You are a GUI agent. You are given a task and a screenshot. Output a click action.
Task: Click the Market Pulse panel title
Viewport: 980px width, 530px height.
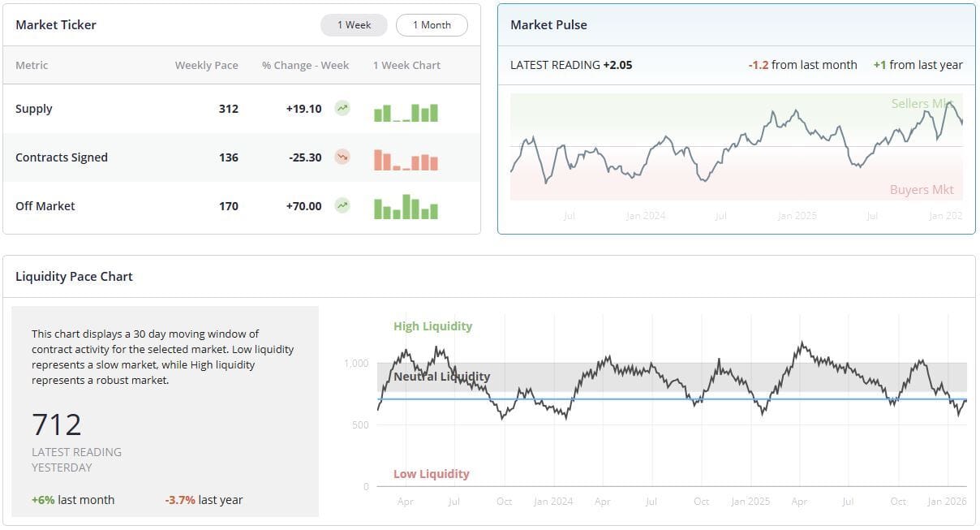coord(548,25)
